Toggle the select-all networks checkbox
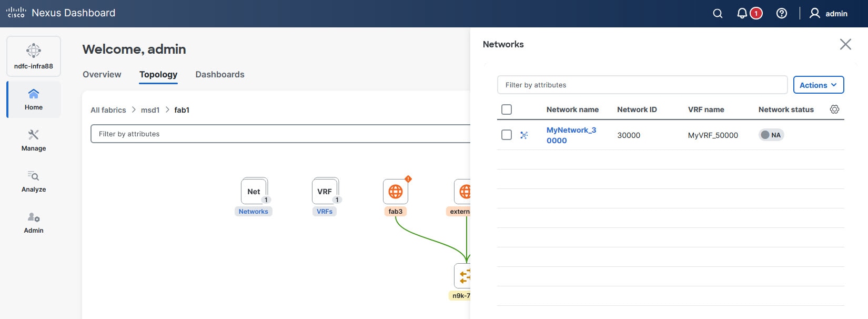Image resolution: width=868 pixels, height=319 pixels. coord(507,109)
